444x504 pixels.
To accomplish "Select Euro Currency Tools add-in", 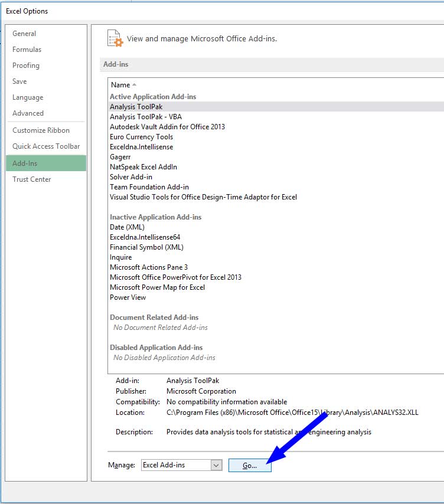I will (276, 137).
